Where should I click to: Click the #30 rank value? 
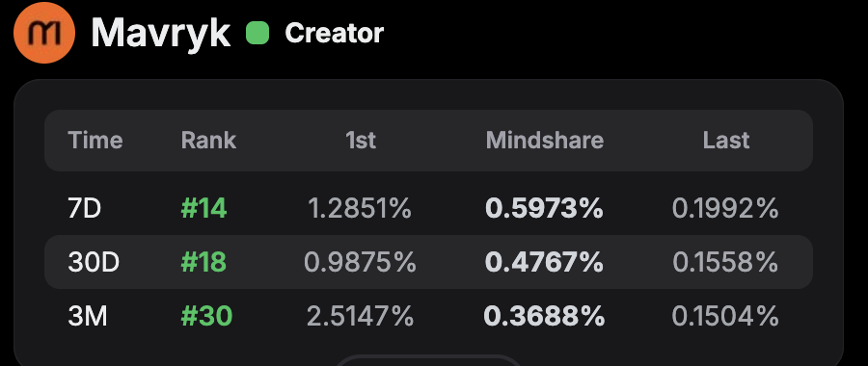tap(206, 316)
